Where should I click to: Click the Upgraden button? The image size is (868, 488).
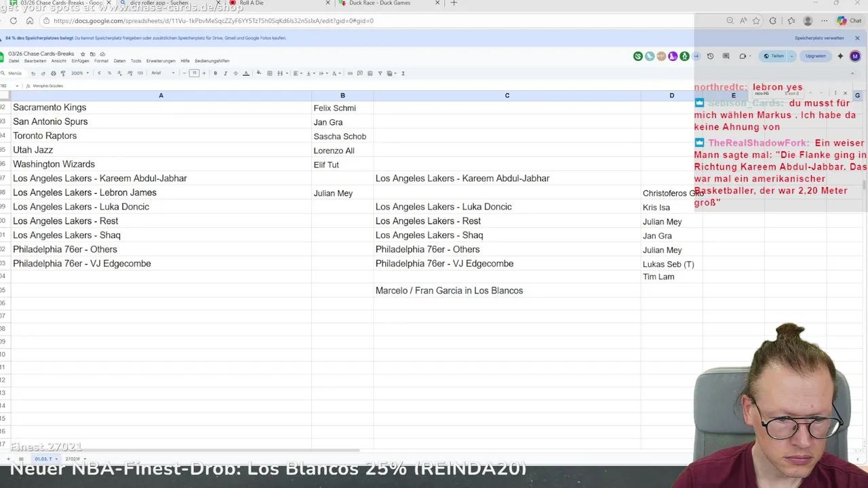[816, 56]
